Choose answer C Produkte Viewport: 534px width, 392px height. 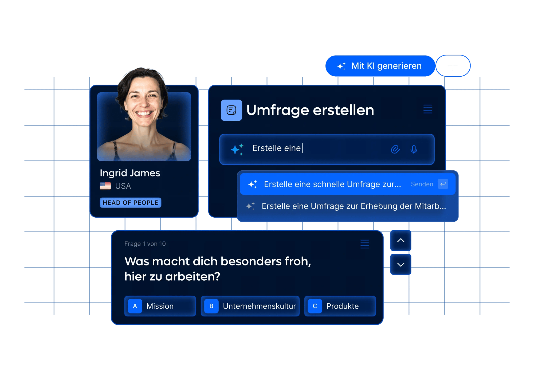click(x=340, y=306)
